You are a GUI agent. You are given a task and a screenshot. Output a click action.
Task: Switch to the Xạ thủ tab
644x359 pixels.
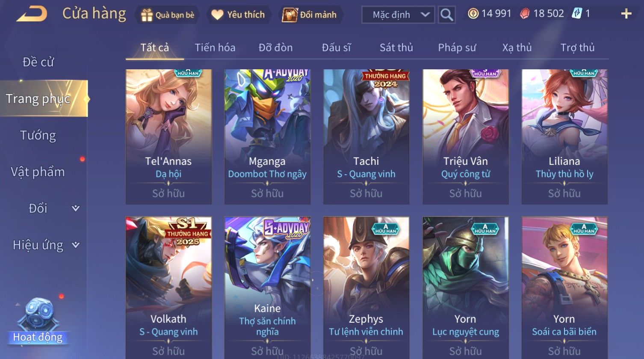click(517, 47)
